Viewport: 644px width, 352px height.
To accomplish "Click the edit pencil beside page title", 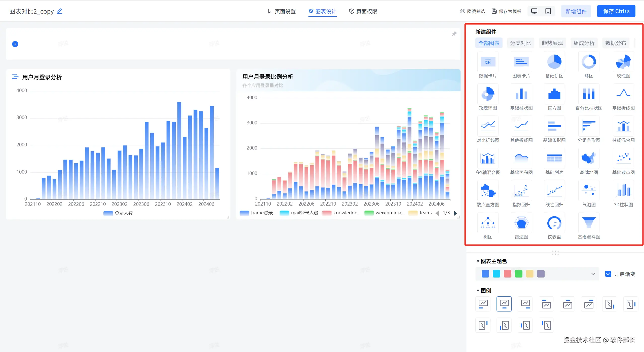I will click(60, 11).
